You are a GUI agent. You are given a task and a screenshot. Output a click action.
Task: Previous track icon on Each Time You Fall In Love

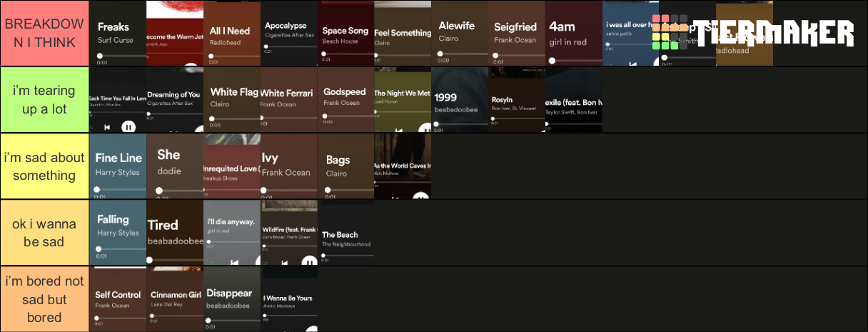click(x=107, y=127)
